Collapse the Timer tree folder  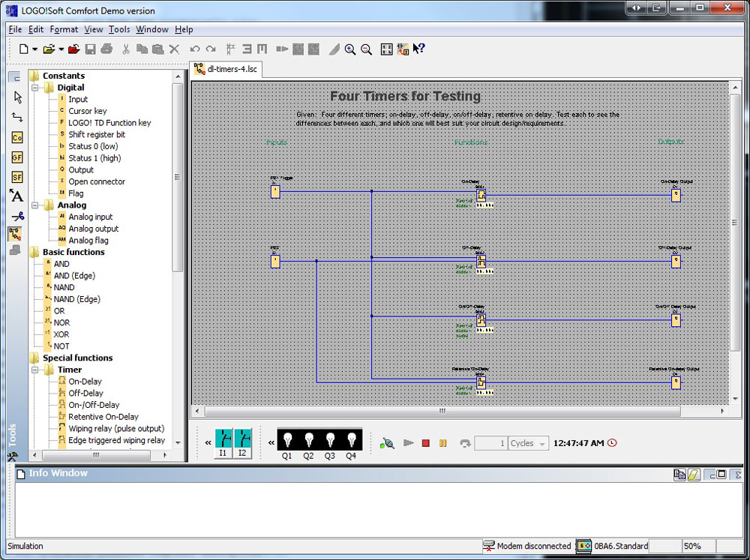click(34, 370)
